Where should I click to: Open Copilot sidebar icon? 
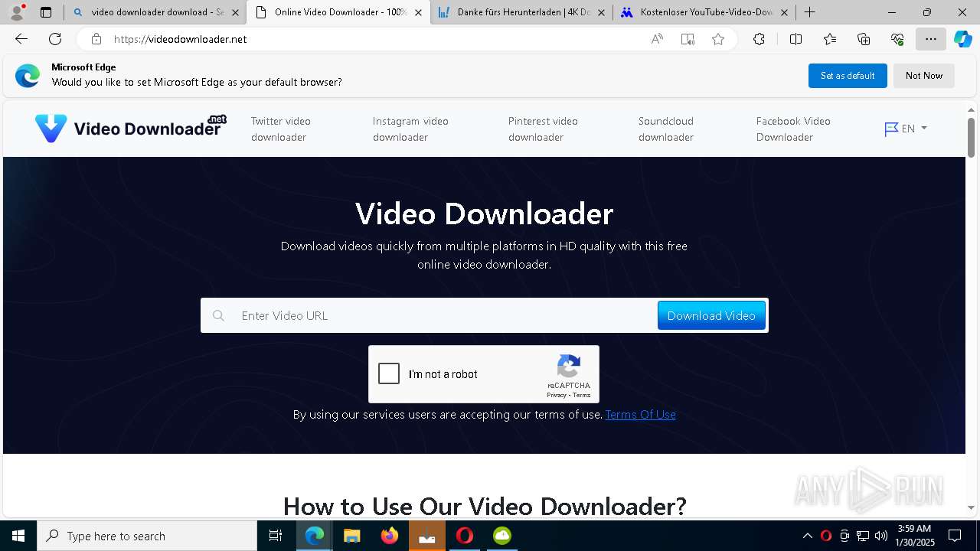click(962, 39)
